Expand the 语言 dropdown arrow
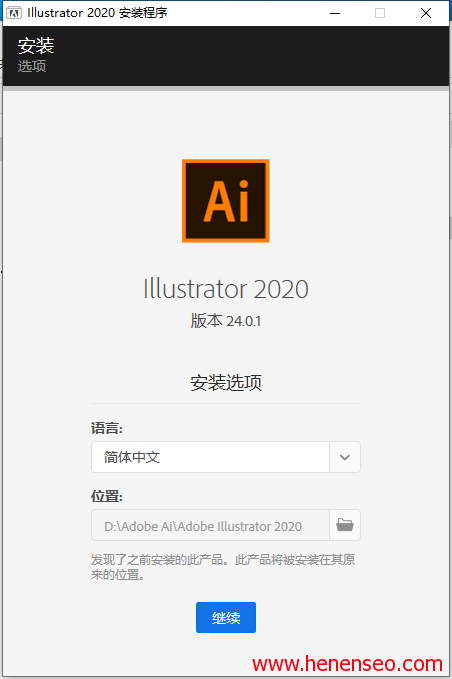The height and width of the screenshot is (679, 452). point(345,457)
